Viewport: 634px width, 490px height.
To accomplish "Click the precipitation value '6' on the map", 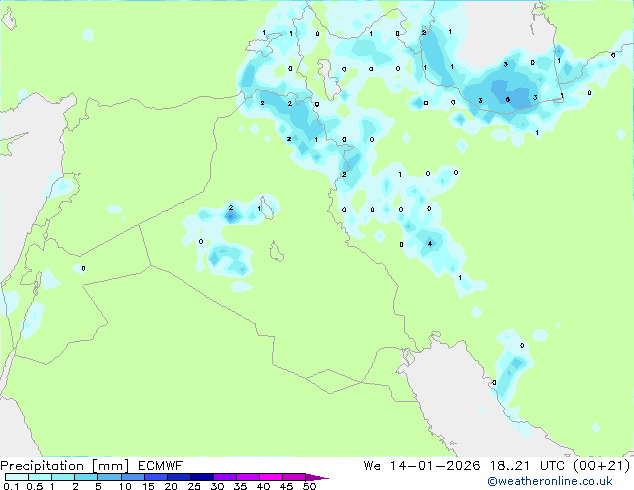I will pyautogui.click(x=507, y=99).
